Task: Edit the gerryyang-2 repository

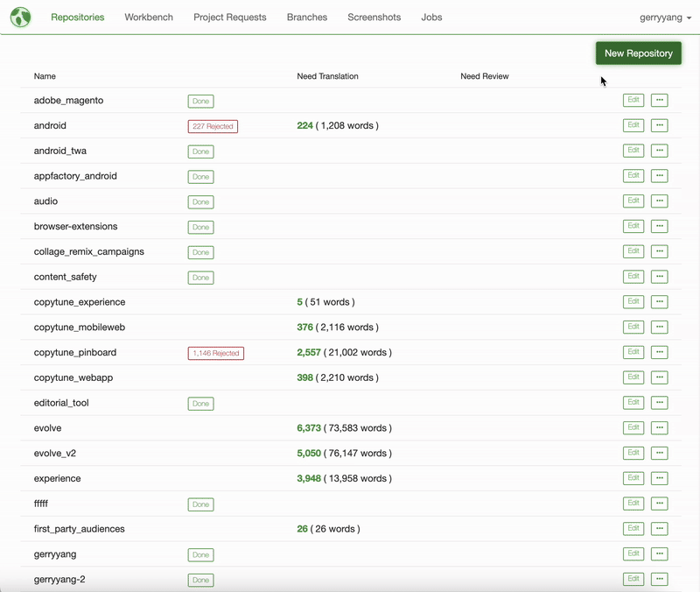Action: 633,579
